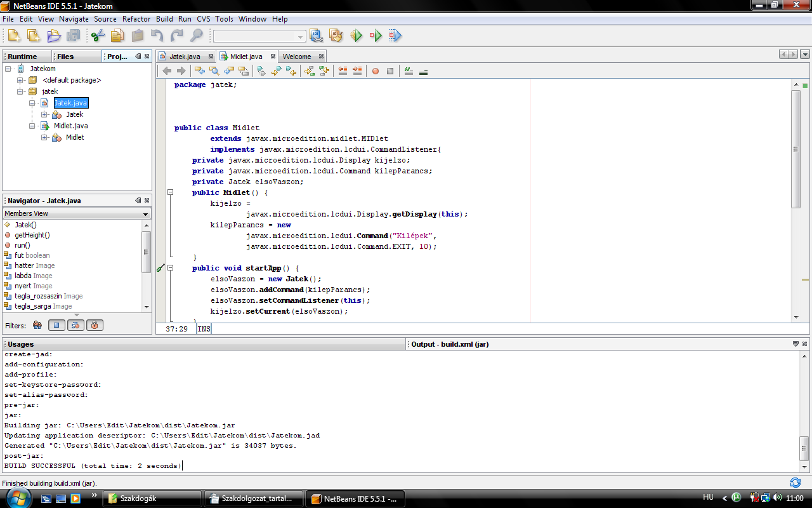Open the Navigate menu

(x=74, y=19)
